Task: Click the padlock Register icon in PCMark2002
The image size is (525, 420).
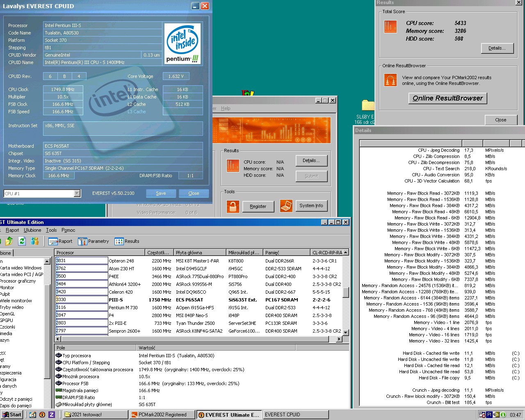Action: click(x=233, y=206)
